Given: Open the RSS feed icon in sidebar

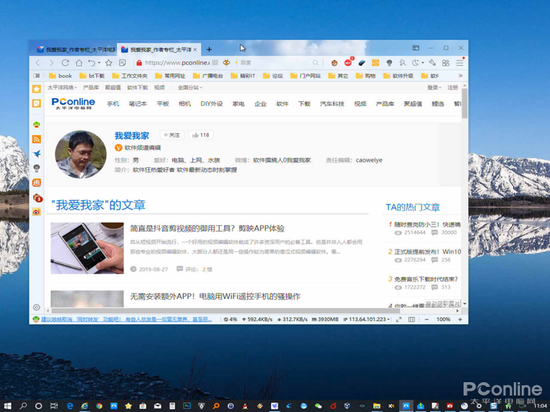Looking at the screenshot, I should coord(36,139).
